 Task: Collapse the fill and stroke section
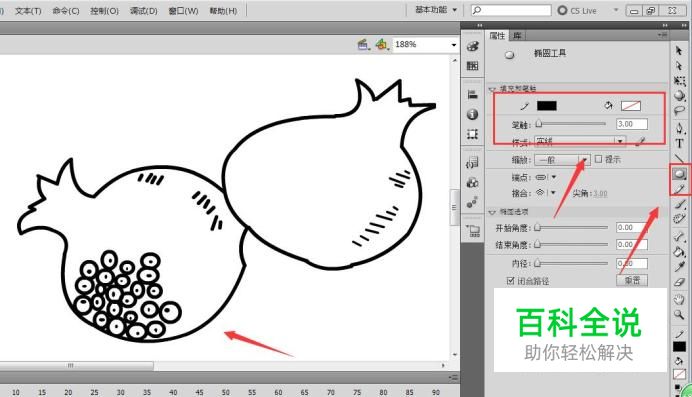pyautogui.click(x=493, y=89)
